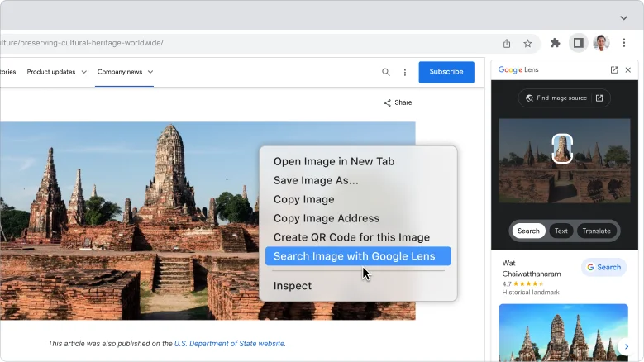Choose Inspect from the context menu
The width and height of the screenshot is (644, 362).
click(x=358, y=286)
